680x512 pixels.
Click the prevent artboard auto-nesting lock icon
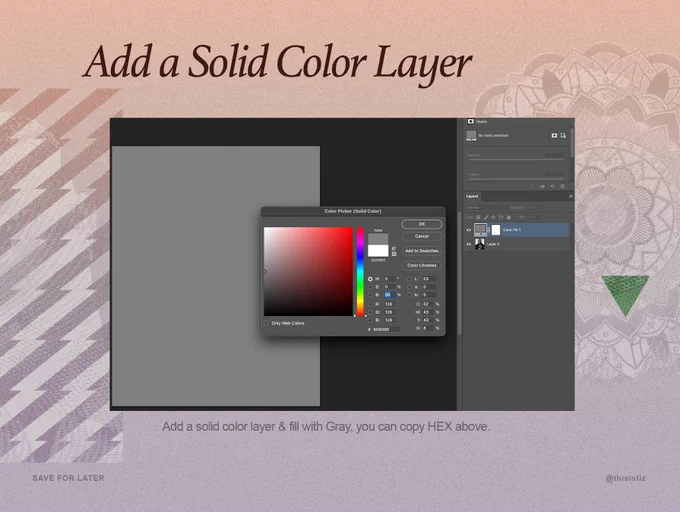[501, 217]
